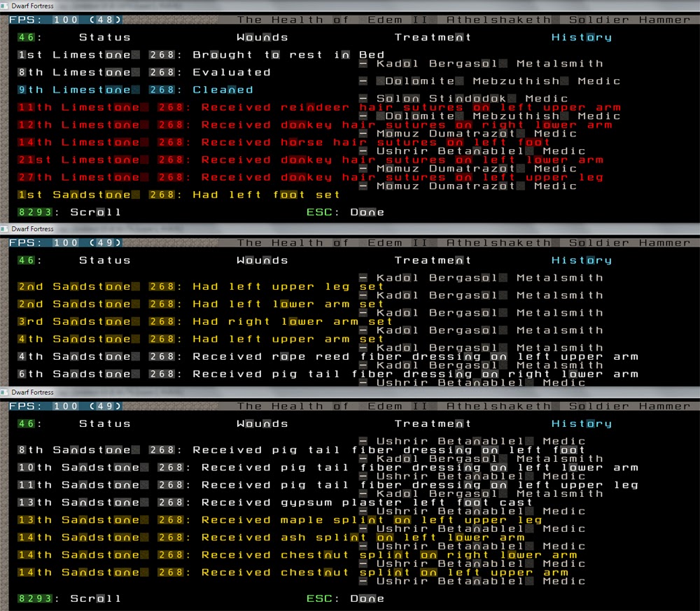Click the ash splint on left lower arm entry

pyautogui.click(x=271, y=538)
